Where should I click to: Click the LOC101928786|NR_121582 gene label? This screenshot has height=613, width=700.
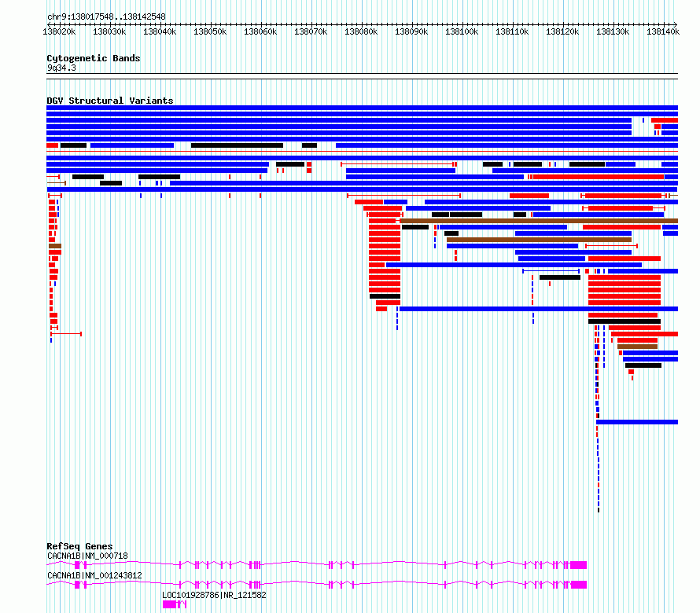tap(214, 595)
